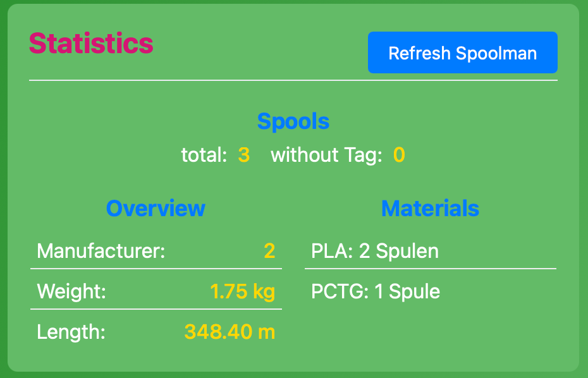588x378 pixels.
Task: Select the Materials section heading
Action: [x=430, y=208]
